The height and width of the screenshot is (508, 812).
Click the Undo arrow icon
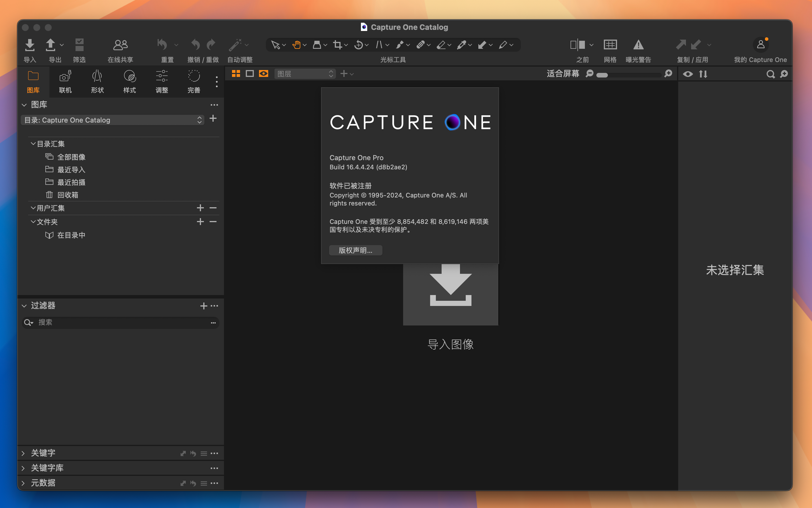click(x=195, y=45)
